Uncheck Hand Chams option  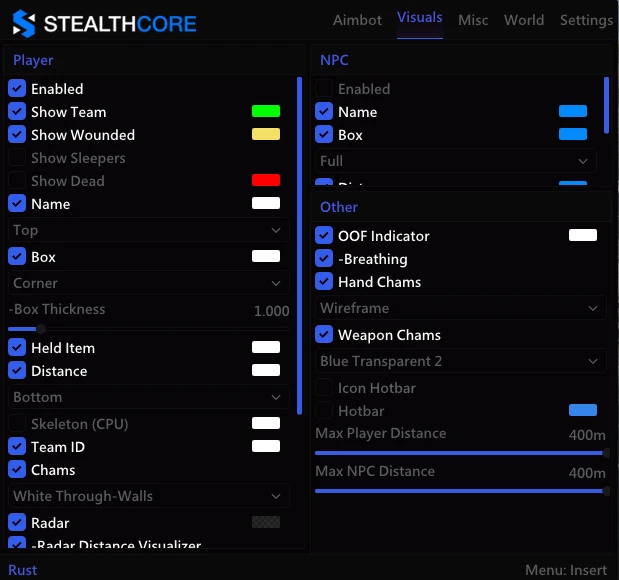point(324,282)
